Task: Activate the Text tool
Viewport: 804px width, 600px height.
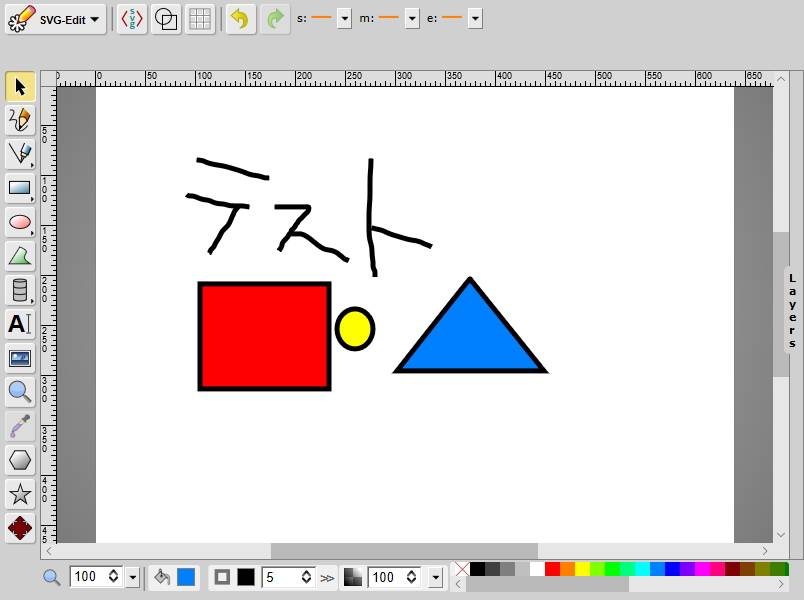Action: coord(20,324)
